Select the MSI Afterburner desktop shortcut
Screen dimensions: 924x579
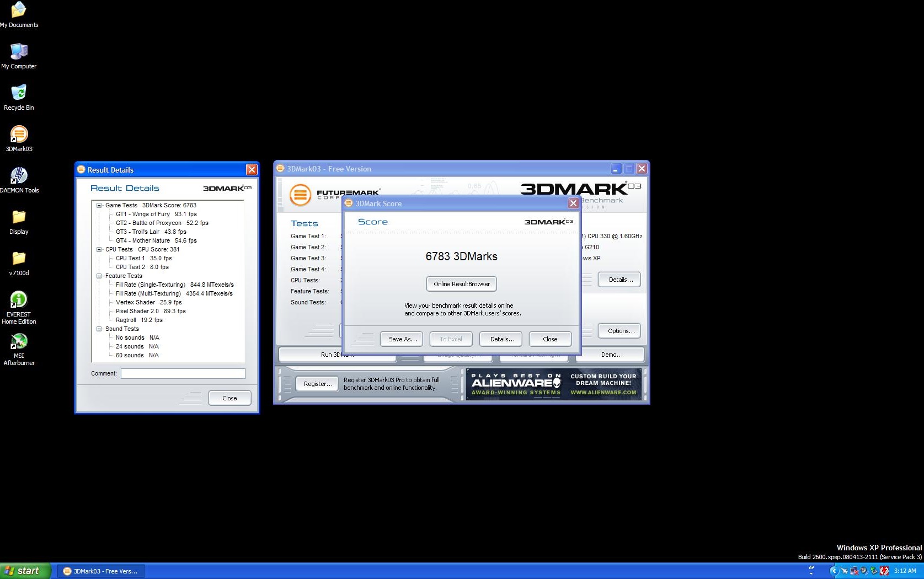[19, 350]
